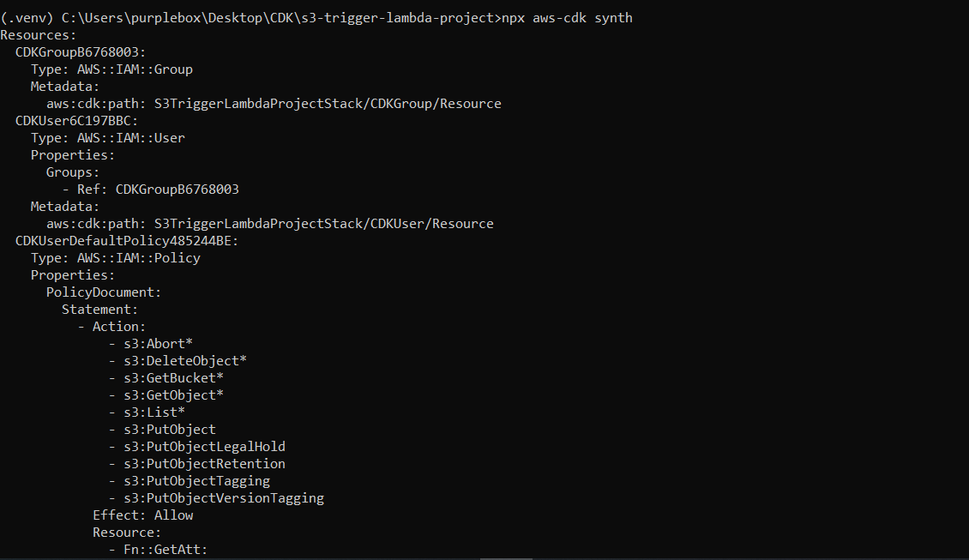The image size is (969, 560).
Task: Click 'Type: AWS::IAM::User' line
Action: 107,138
